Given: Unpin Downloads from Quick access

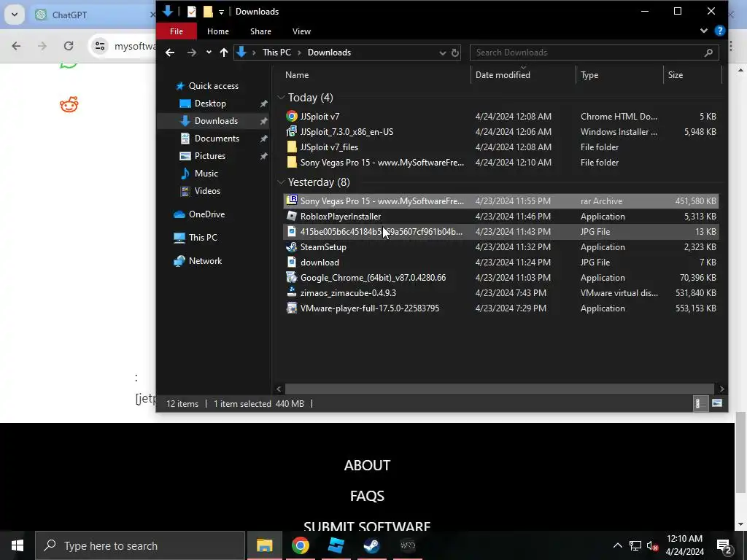Looking at the screenshot, I should point(263,121).
